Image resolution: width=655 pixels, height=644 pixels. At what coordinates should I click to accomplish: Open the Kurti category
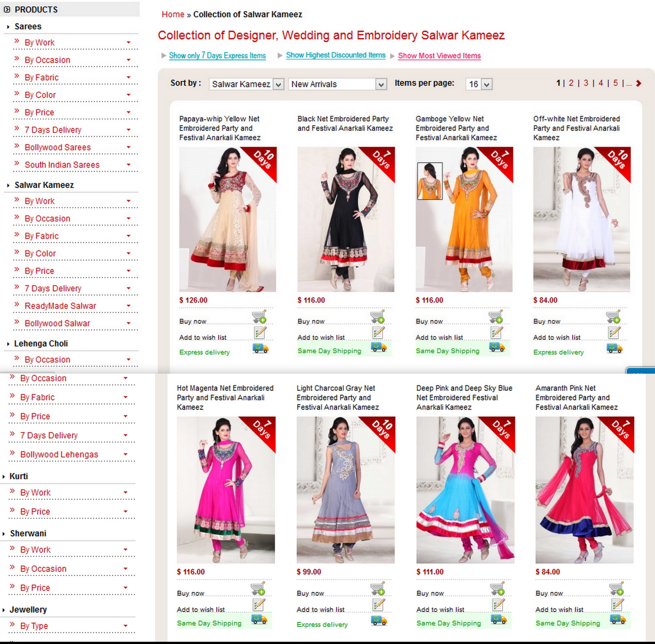tap(19, 476)
